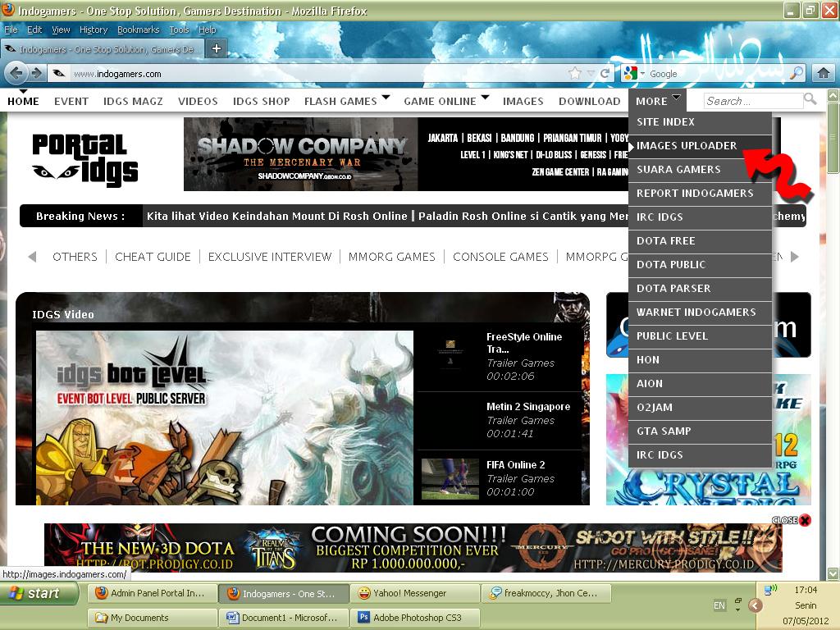This screenshot has height=630, width=840.
Task: Select HON menu entry
Action: [x=701, y=360]
